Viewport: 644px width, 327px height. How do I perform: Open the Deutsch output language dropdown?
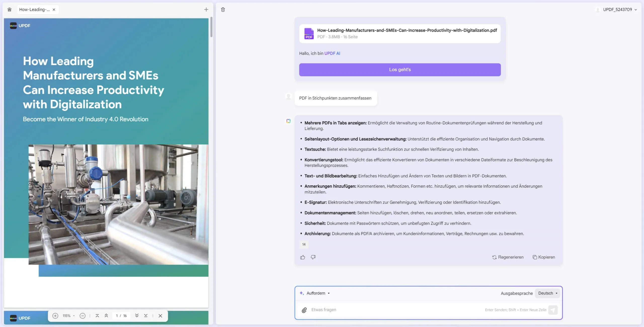click(548, 293)
